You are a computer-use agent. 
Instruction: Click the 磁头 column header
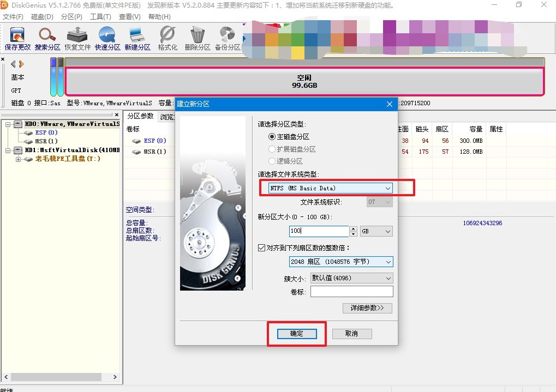coord(422,129)
